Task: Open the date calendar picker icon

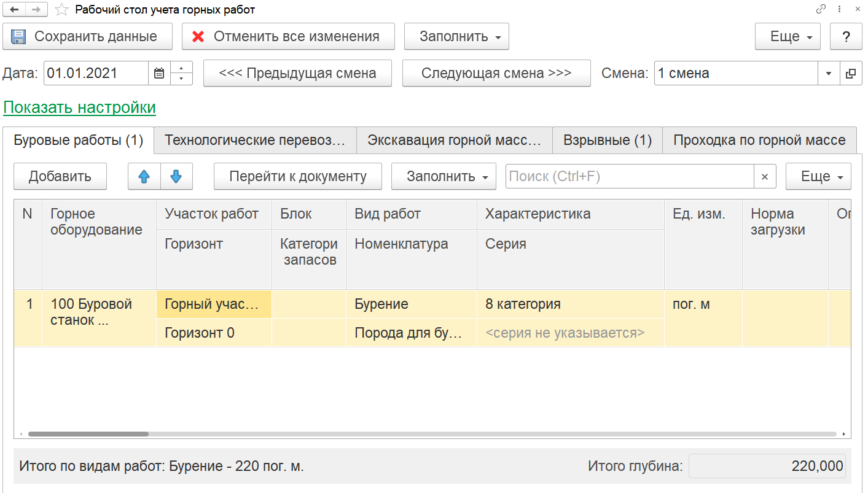Action: (159, 73)
